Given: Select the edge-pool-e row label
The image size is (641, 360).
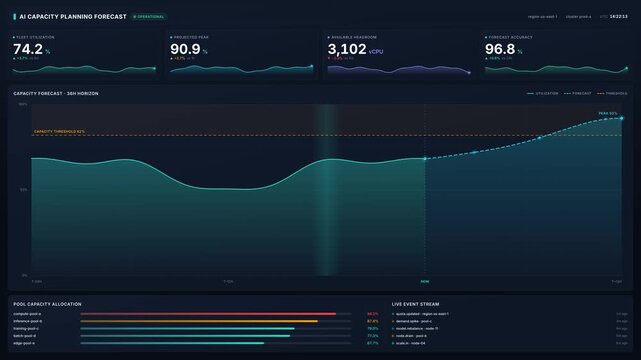Looking at the screenshot, I should coord(24,344).
